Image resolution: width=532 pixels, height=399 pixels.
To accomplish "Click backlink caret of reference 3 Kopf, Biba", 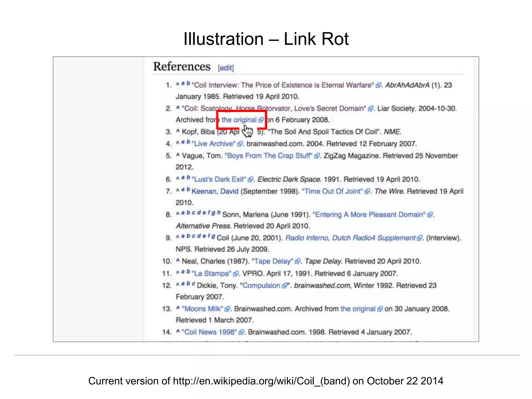I will click(x=178, y=131).
